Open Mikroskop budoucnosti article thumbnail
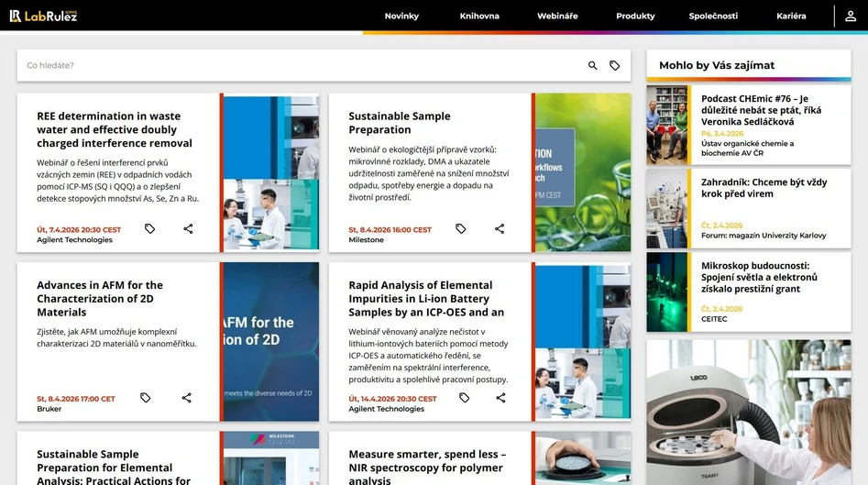Image resolution: width=868 pixels, height=485 pixels. click(x=666, y=292)
